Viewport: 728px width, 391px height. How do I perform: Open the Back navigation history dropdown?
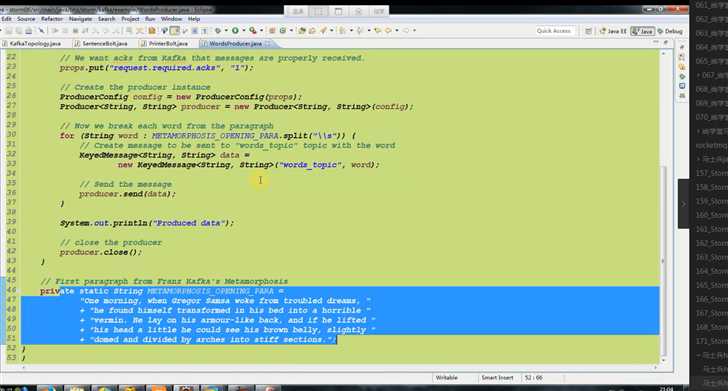point(396,31)
